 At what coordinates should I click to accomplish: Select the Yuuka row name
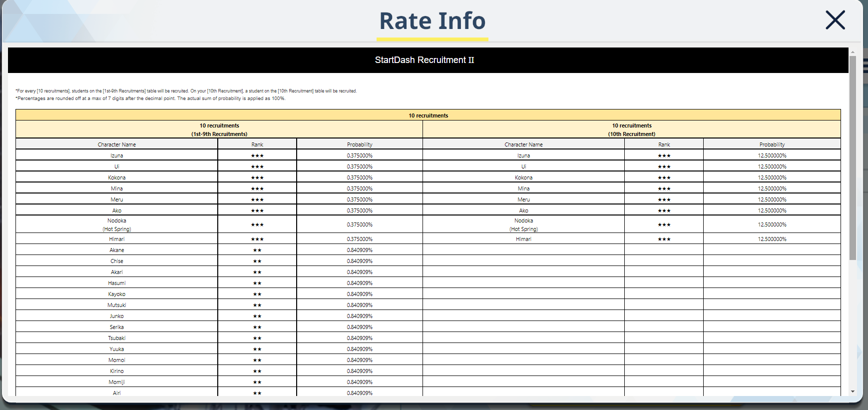pos(117,349)
